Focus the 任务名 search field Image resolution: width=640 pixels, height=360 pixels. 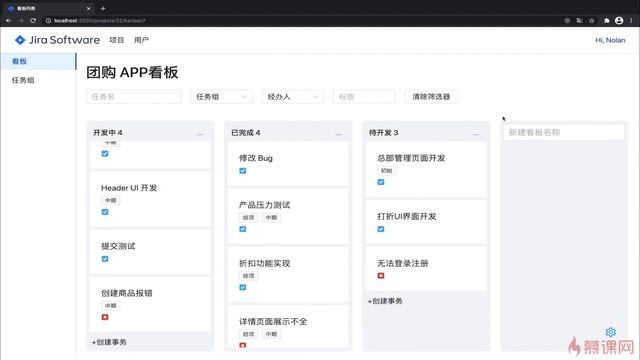[x=133, y=97]
